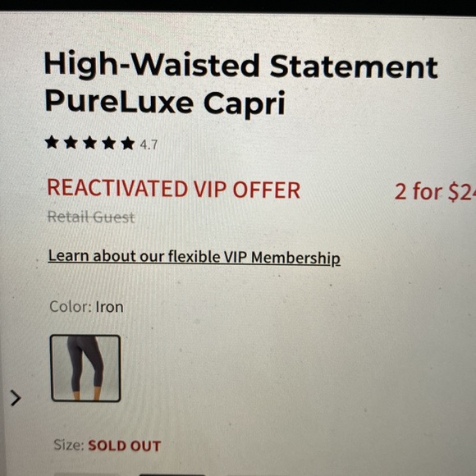
Task: Click the REACTIVATED VIP OFFER text
Action: click(x=174, y=189)
